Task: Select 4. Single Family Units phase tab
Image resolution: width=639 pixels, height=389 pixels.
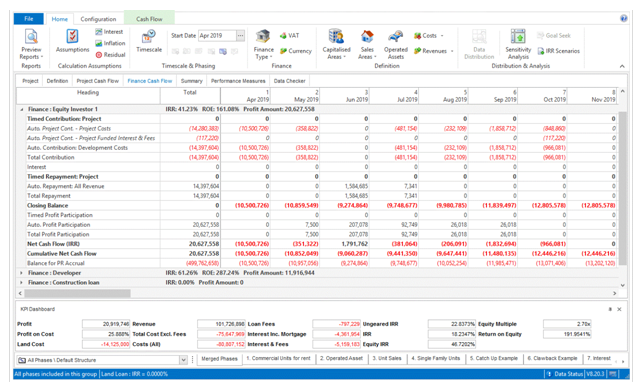Action: click(435, 358)
